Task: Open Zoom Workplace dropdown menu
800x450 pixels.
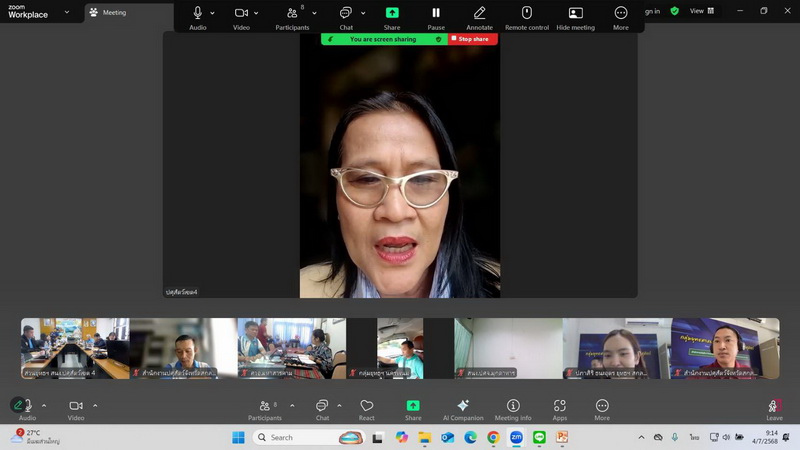Action: (x=67, y=12)
